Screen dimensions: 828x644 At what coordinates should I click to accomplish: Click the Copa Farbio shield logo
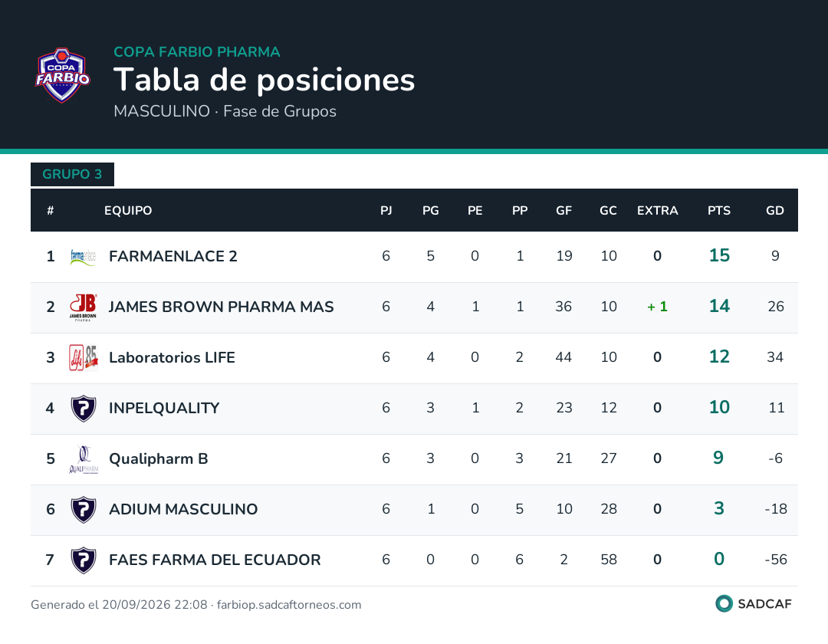(x=62, y=75)
